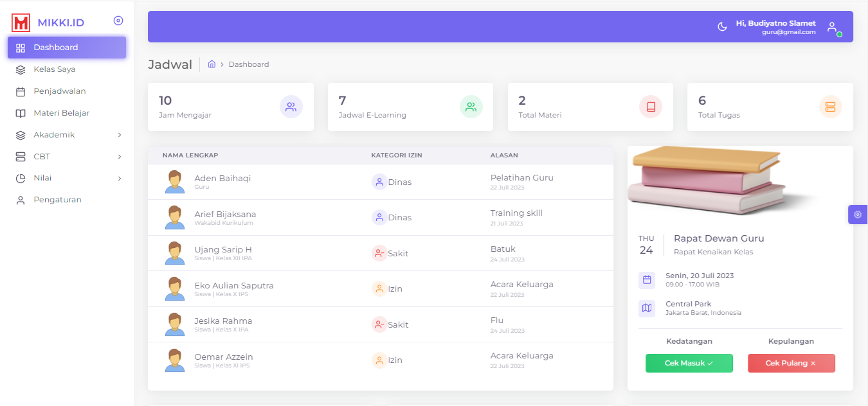Expand the Nilai submenu

(x=67, y=178)
